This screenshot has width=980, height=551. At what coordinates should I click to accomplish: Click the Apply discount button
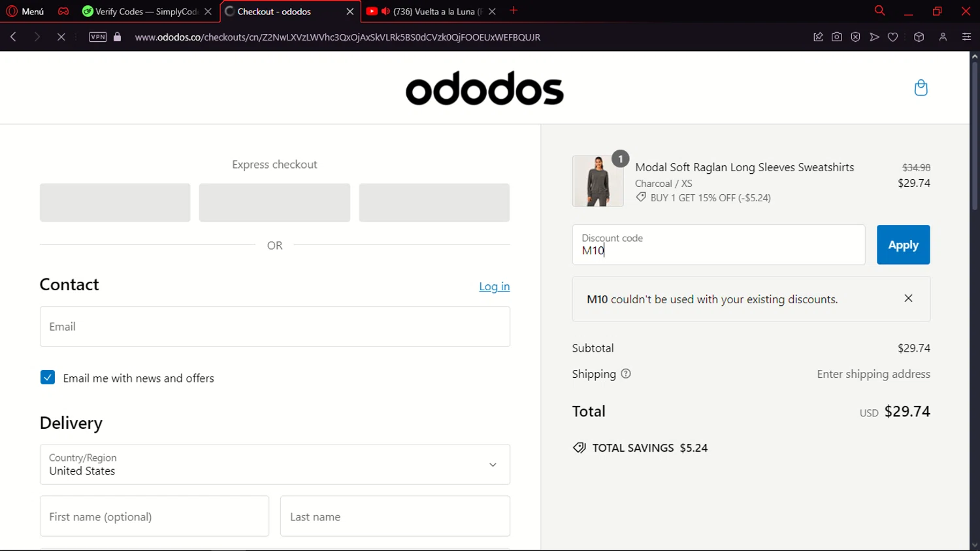pos(904,245)
